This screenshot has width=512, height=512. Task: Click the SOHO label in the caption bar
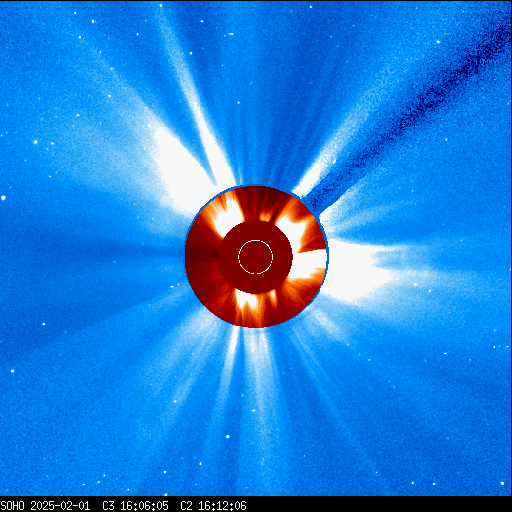point(12,506)
